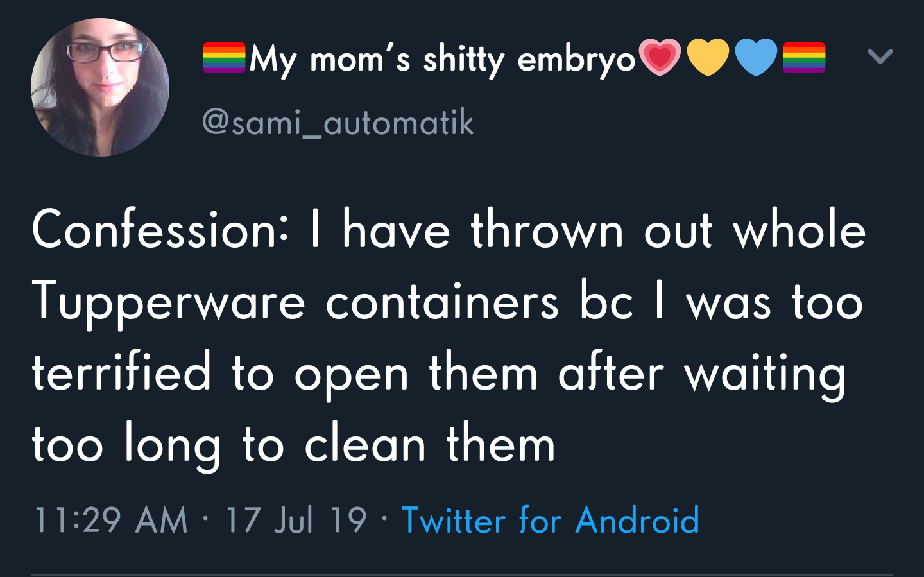Click the blue heart emoji
924x577 pixels.
point(756,58)
